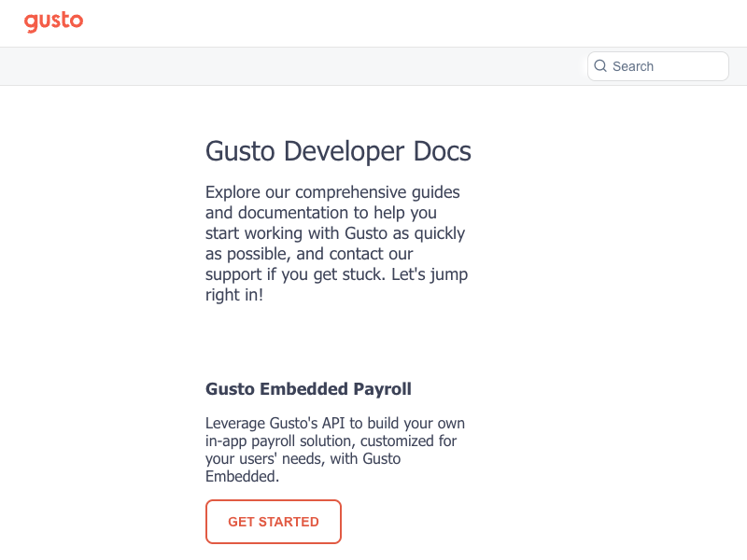747x560 pixels.
Task: Click the Gusto Embedded Payroll heading
Action: pyautogui.click(x=308, y=388)
